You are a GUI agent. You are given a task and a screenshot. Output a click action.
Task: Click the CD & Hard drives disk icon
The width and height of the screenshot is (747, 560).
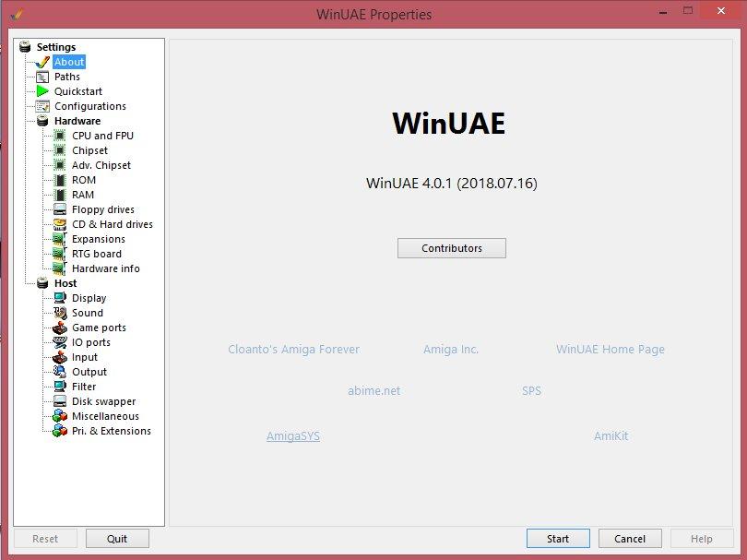pos(60,224)
